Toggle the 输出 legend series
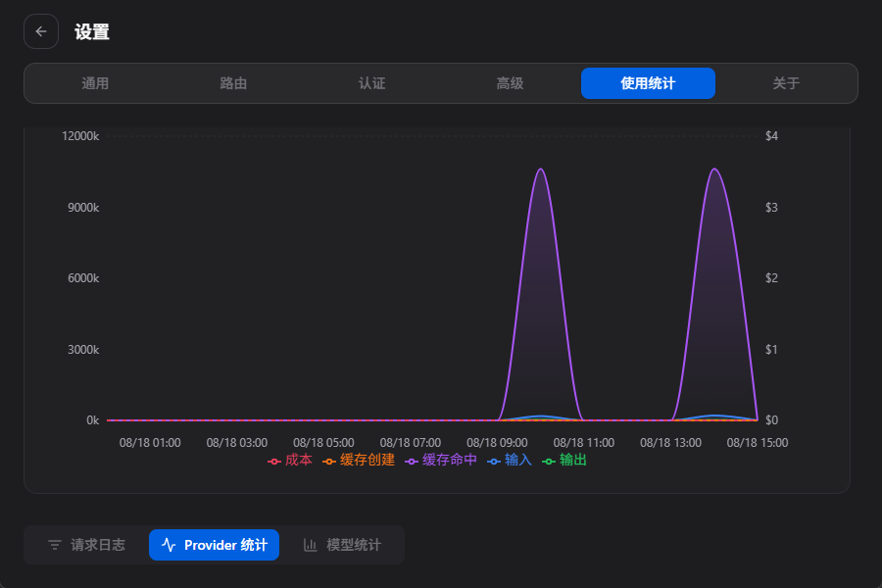Screen dimensions: 882x588 pos(564,461)
